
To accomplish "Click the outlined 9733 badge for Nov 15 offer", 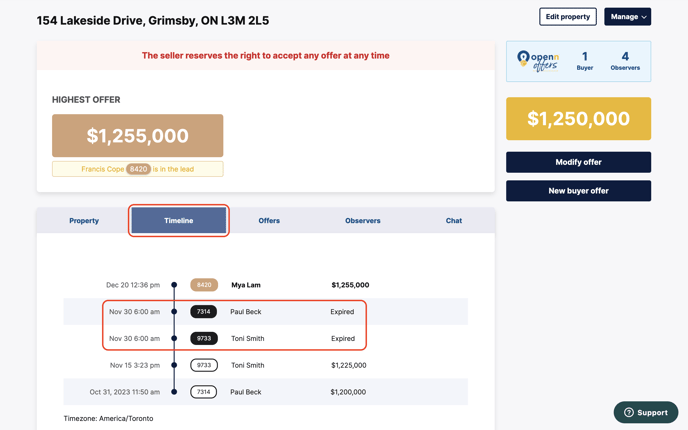I will [204, 365].
